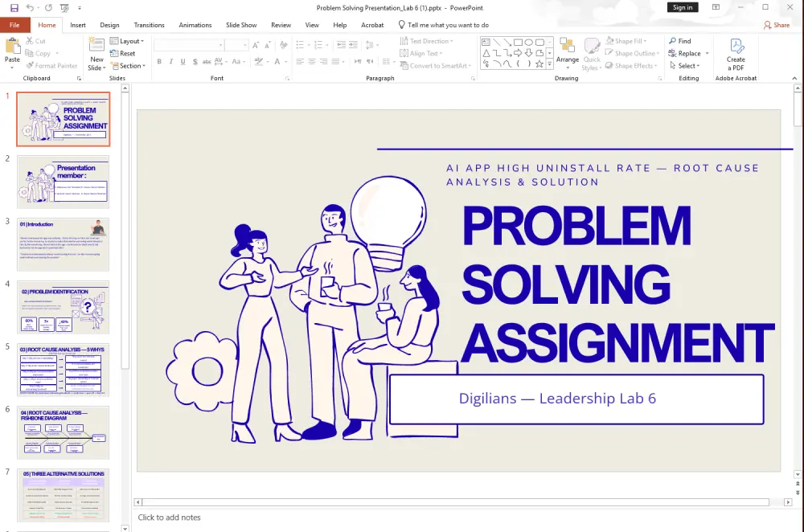The width and height of the screenshot is (804, 532).
Task: Start slideshow from beginning quick access icon
Action: pyautogui.click(x=64, y=8)
